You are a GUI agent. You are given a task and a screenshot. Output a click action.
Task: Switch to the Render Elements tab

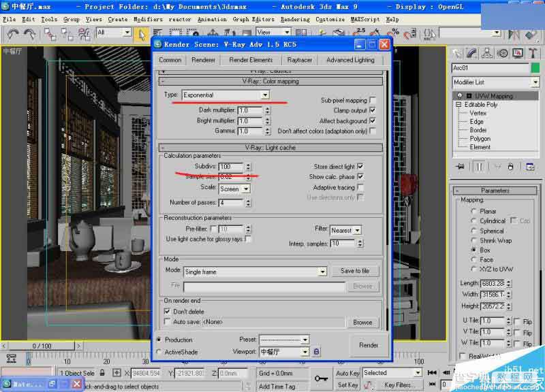tap(251, 60)
